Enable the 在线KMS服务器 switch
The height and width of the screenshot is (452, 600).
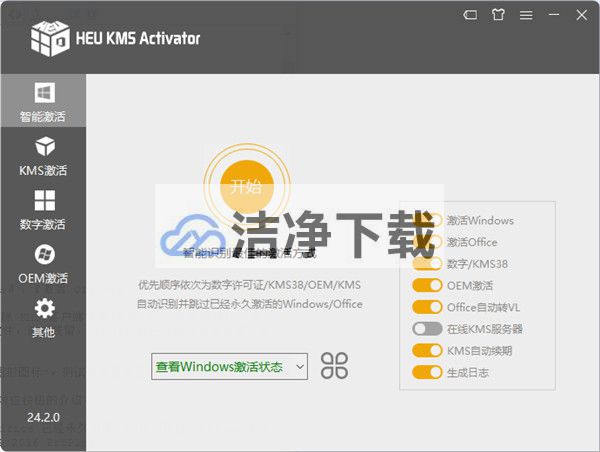pyautogui.click(x=427, y=329)
